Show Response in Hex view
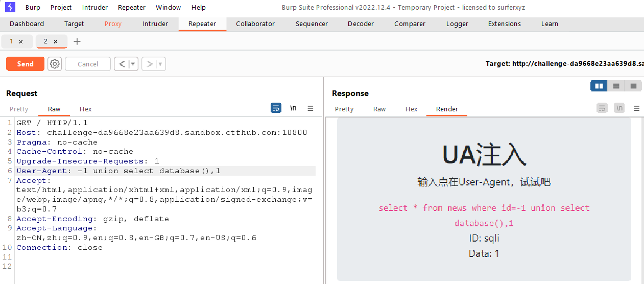This screenshot has height=284, width=644. pos(412,109)
